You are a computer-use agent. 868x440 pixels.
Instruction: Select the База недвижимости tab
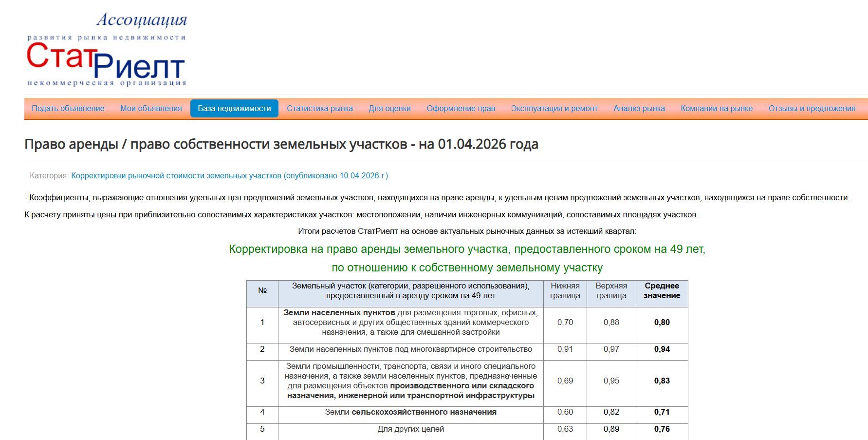(234, 108)
